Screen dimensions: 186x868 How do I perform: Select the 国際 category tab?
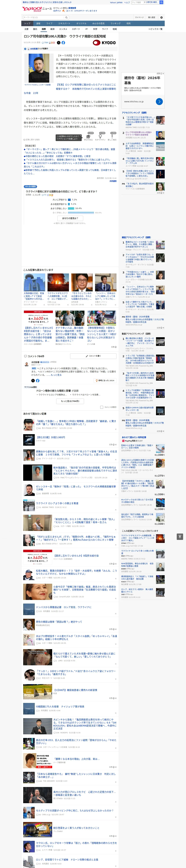click(44, 29)
